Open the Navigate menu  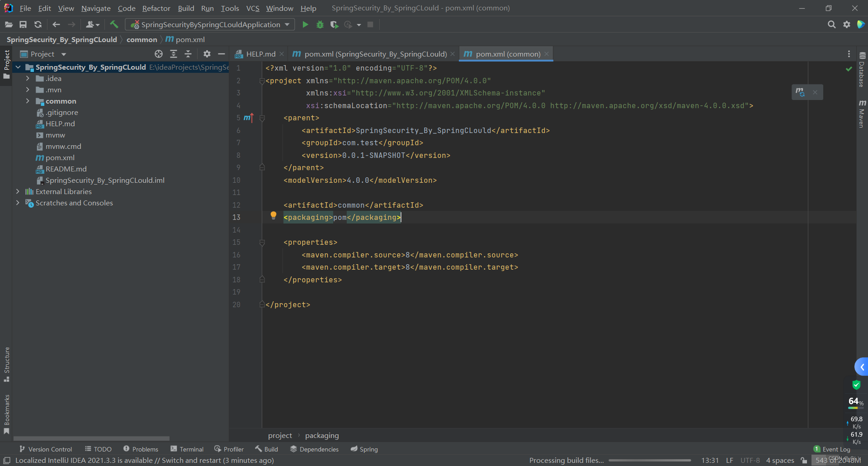(x=96, y=8)
